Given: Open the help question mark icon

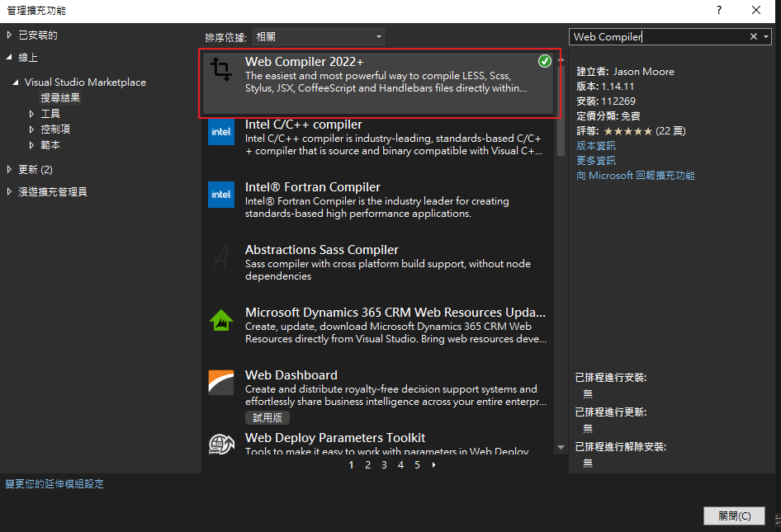Looking at the screenshot, I should (719, 10).
